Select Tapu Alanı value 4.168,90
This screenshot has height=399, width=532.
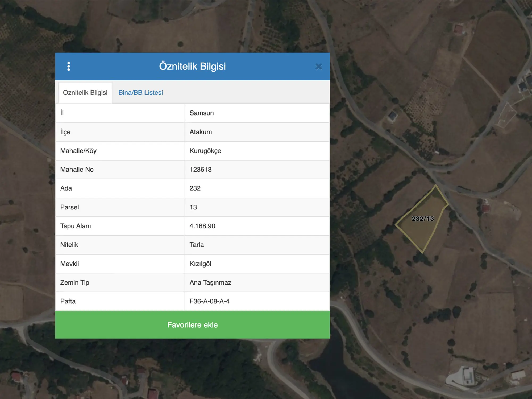(202, 226)
